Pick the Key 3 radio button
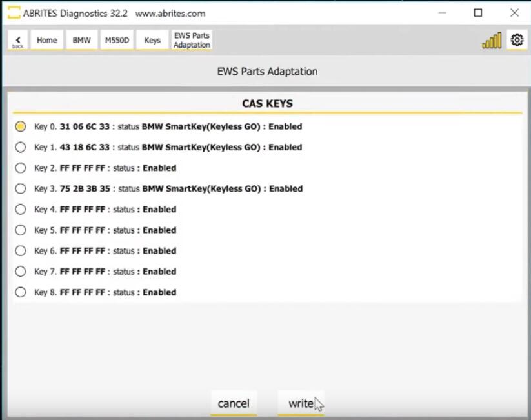 pos(20,188)
